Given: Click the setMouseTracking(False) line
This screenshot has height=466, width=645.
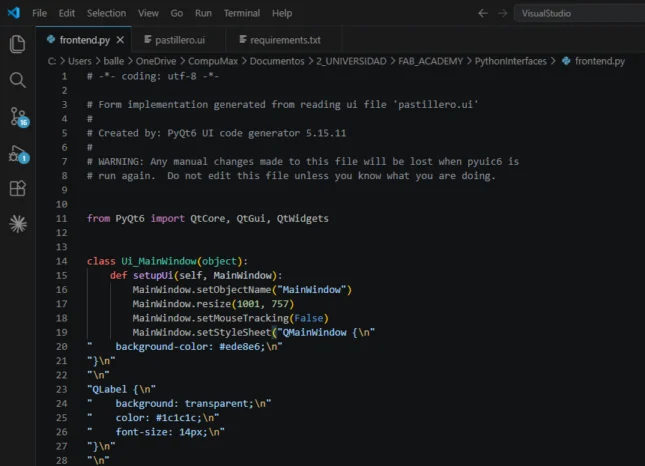Looking at the screenshot, I should pyautogui.click(x=230, y=318).
